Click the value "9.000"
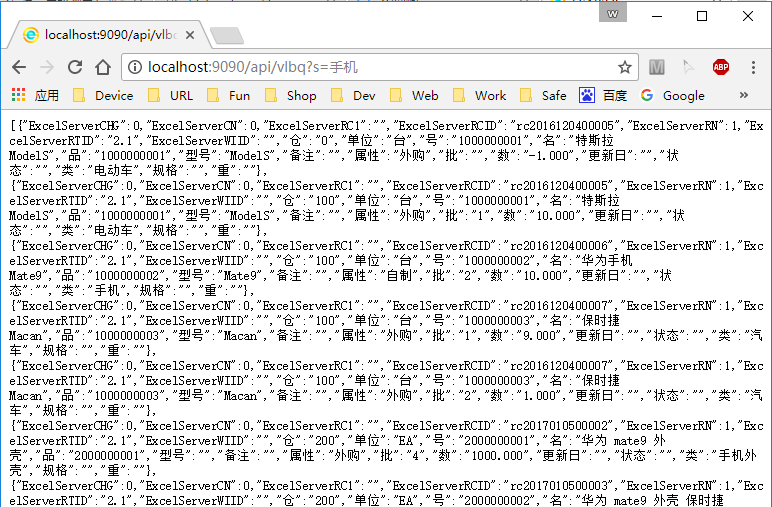This screenshot has width=772, height=507. pyautogui.click(x=537, y=336)
